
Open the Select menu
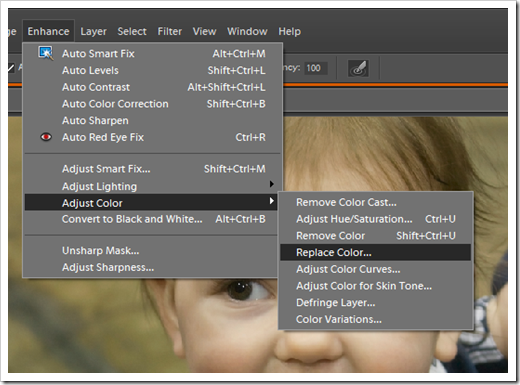coord(132,31)
